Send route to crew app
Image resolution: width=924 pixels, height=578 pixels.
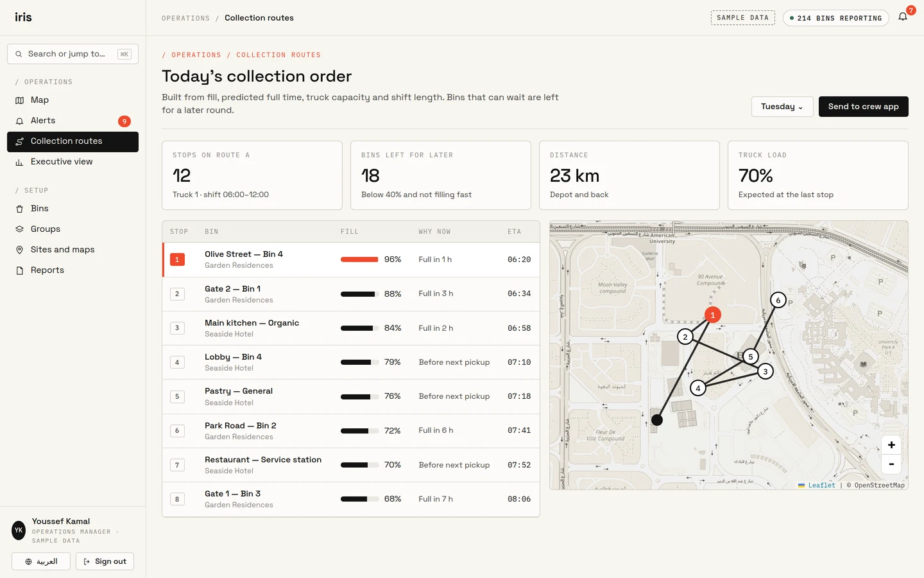(863, 107)
